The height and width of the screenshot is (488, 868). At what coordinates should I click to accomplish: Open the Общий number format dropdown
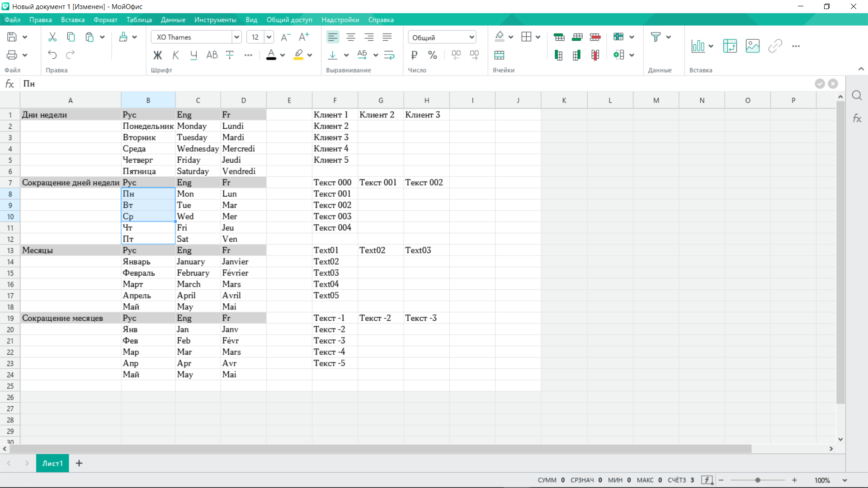(x=472, y=37)
